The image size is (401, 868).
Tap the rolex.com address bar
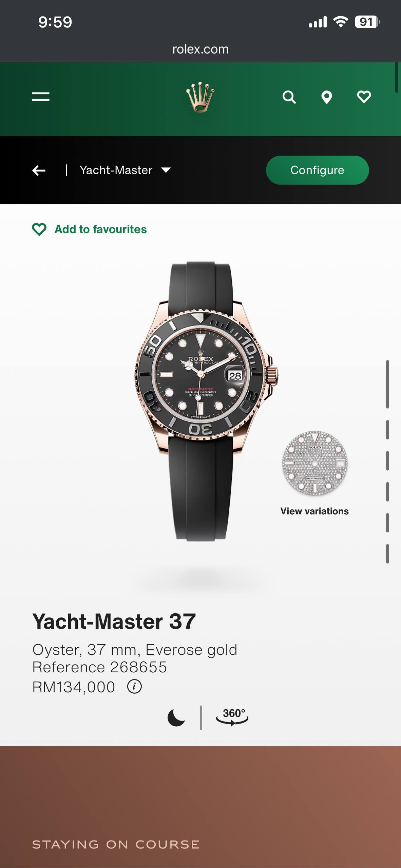pyautogui.click(x=200, y=49)
